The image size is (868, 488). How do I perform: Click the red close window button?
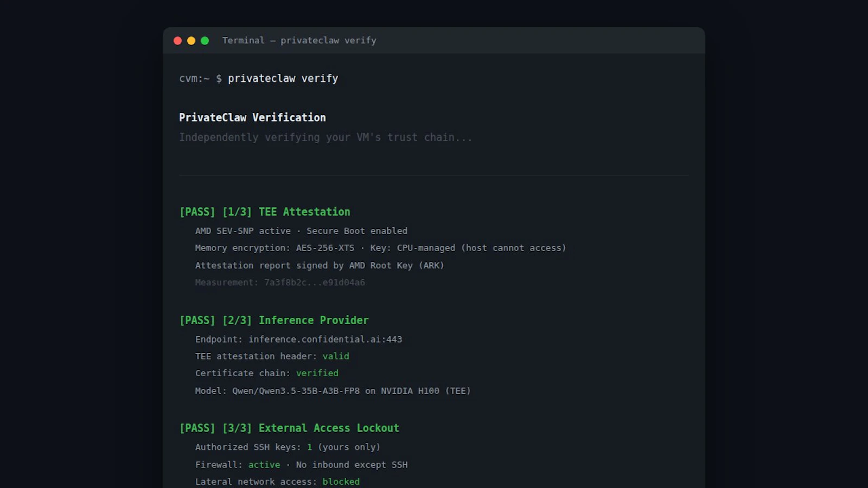point(177,41)
